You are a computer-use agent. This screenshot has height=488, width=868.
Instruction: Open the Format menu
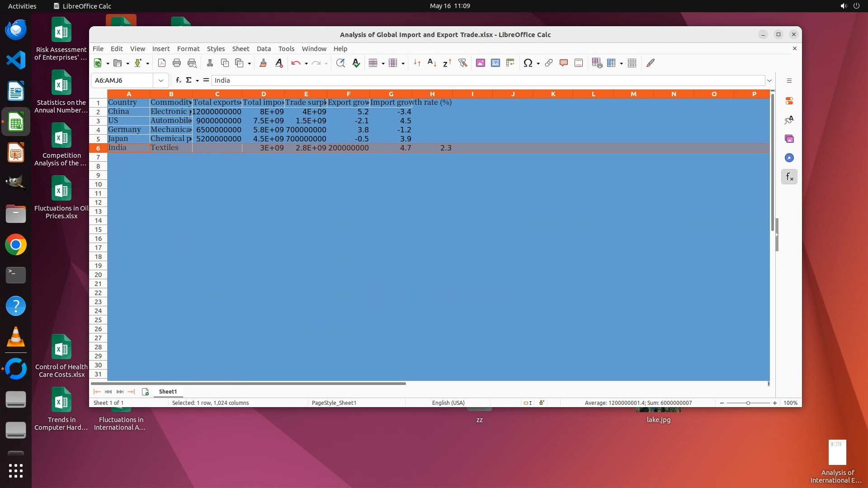(x=188, y=49)
